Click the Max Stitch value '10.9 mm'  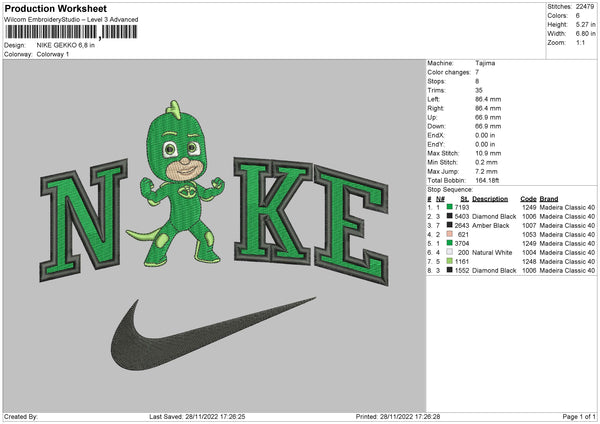488,153
